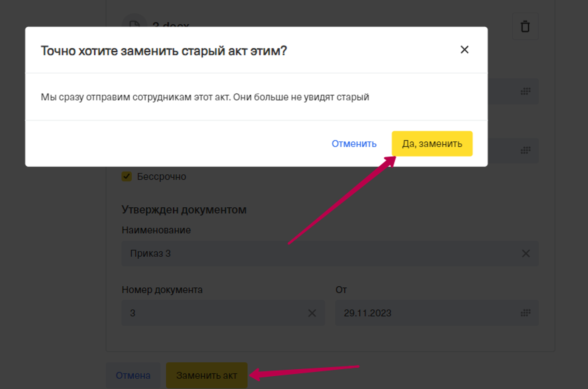
Task: Confirm with 'Да, заменить' button
Action: click(x=432, y=144)
